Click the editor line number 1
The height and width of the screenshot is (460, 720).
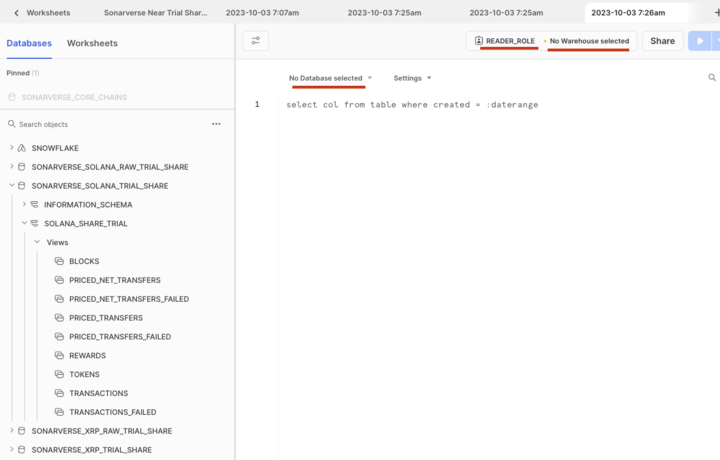pyautogui.click(x=257, y=104)
